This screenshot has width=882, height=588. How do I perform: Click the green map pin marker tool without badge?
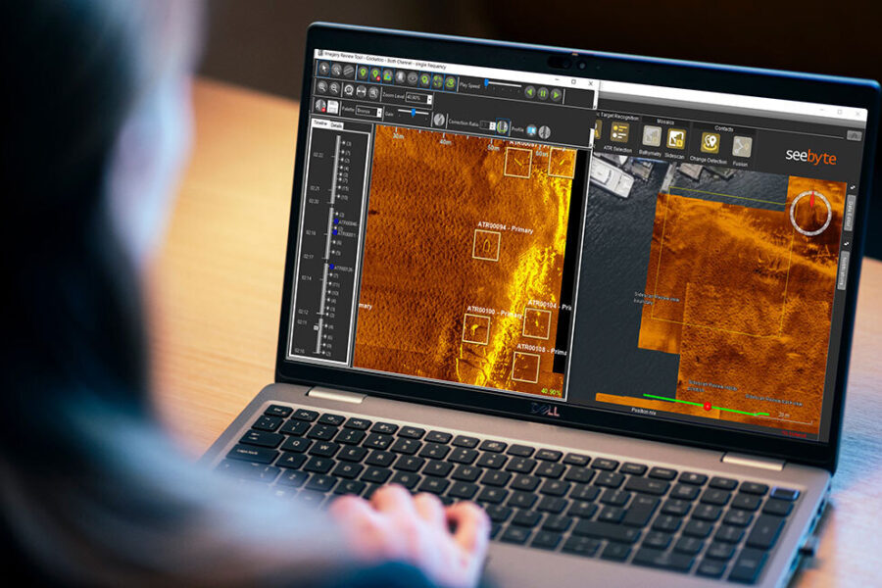click(x=363, y=73)
